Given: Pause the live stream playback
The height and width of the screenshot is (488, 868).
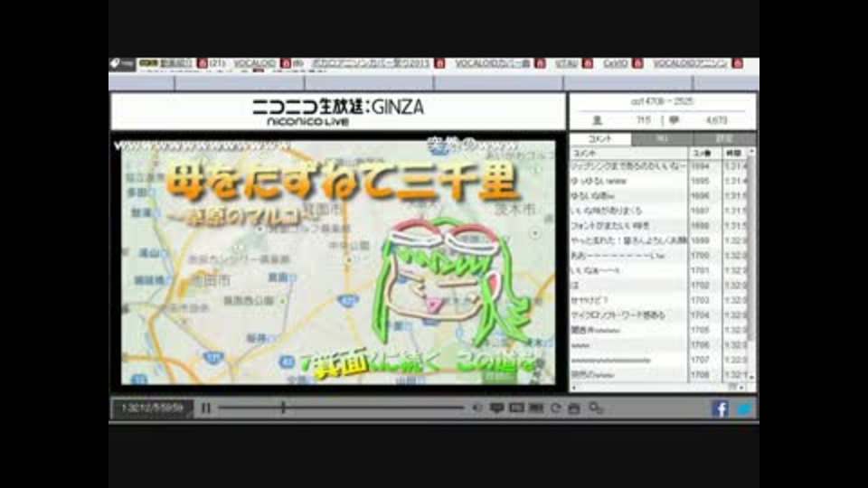Looking at the screenshot, I should pos(206,408).
